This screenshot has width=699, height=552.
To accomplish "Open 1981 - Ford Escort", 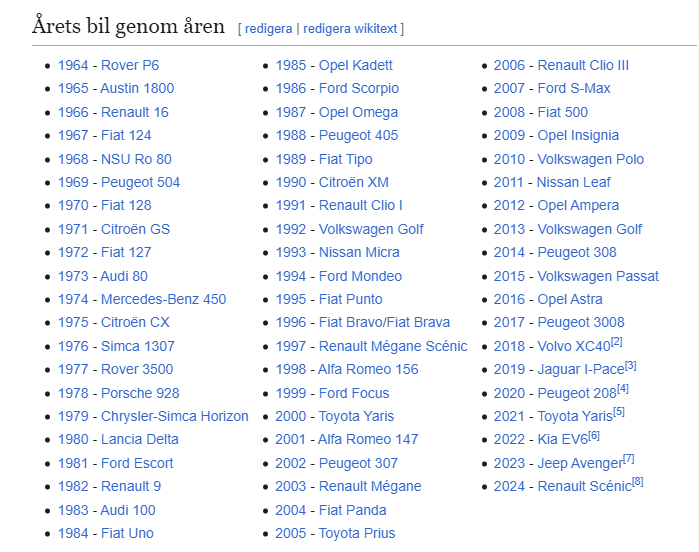I will [115, 463].
